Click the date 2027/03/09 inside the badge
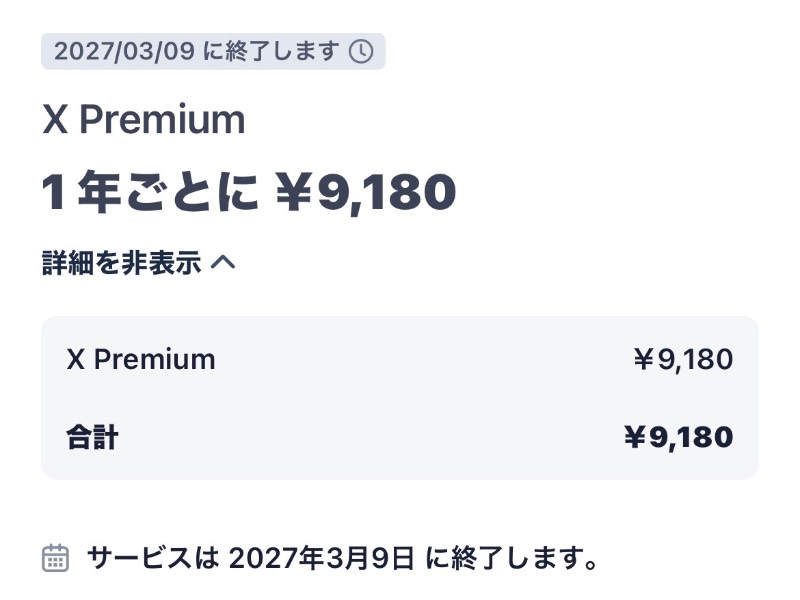This screenshot has height=600, width=800. coord(124,52)
